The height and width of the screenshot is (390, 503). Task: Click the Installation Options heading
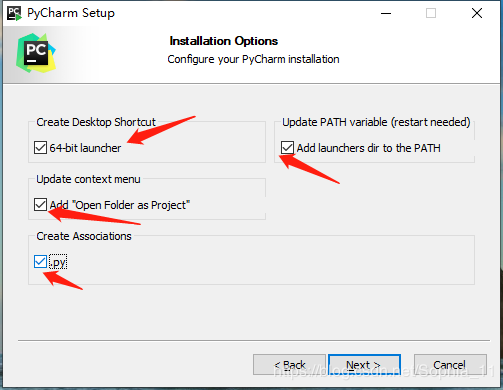tap(223, 41)
